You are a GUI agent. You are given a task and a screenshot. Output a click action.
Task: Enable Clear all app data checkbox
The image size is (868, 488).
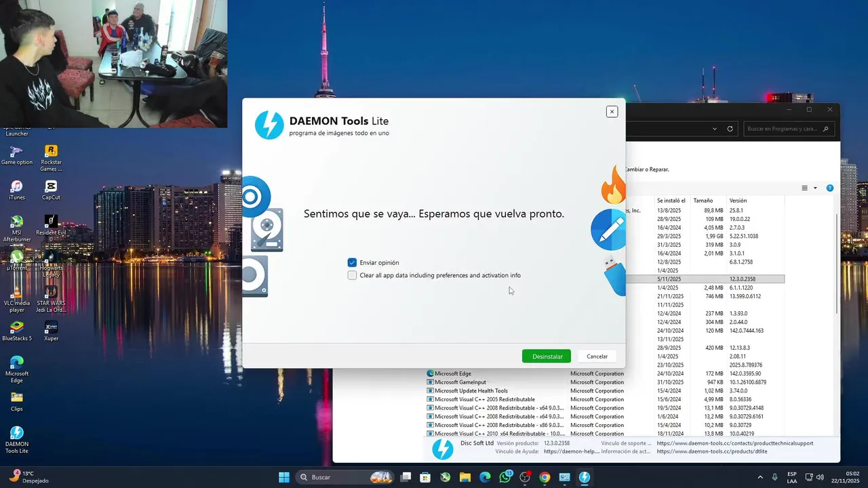tap(352, 275)
